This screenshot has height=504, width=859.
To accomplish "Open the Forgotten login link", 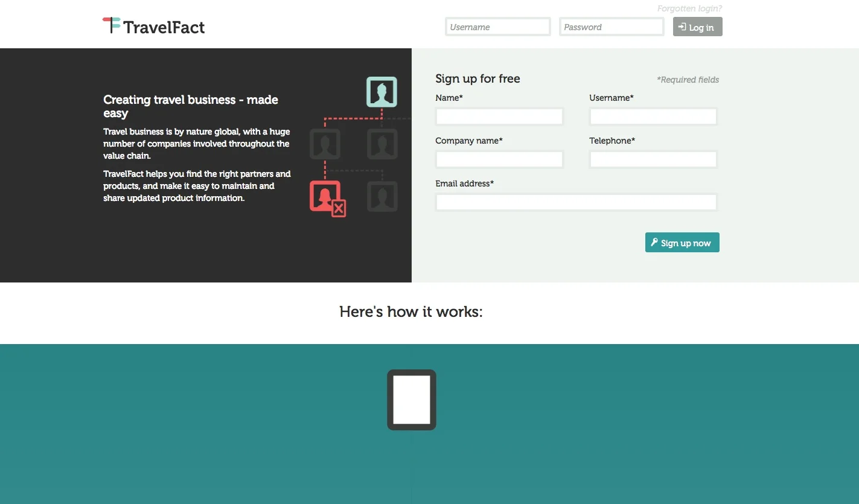I will pos(689,8).
